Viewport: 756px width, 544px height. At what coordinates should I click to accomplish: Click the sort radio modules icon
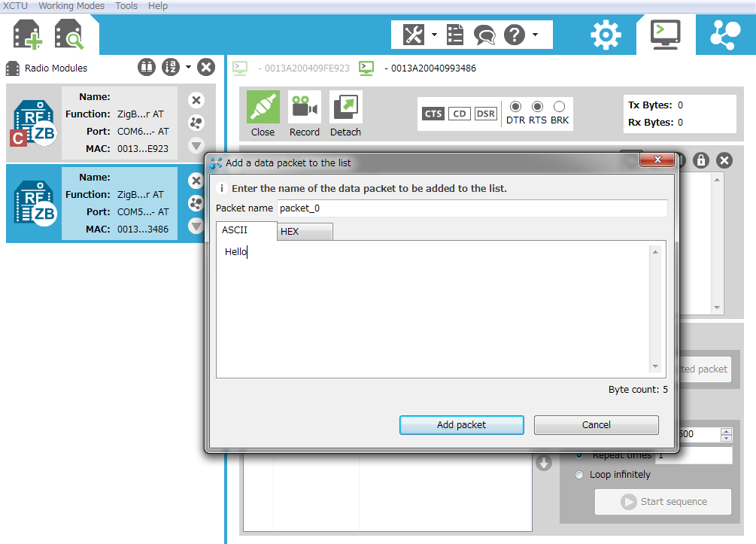coord(170,67)
